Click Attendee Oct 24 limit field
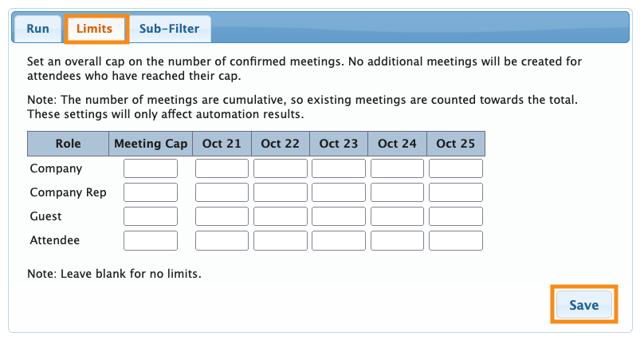Screen dimensions: 644x344 (398, 240)
